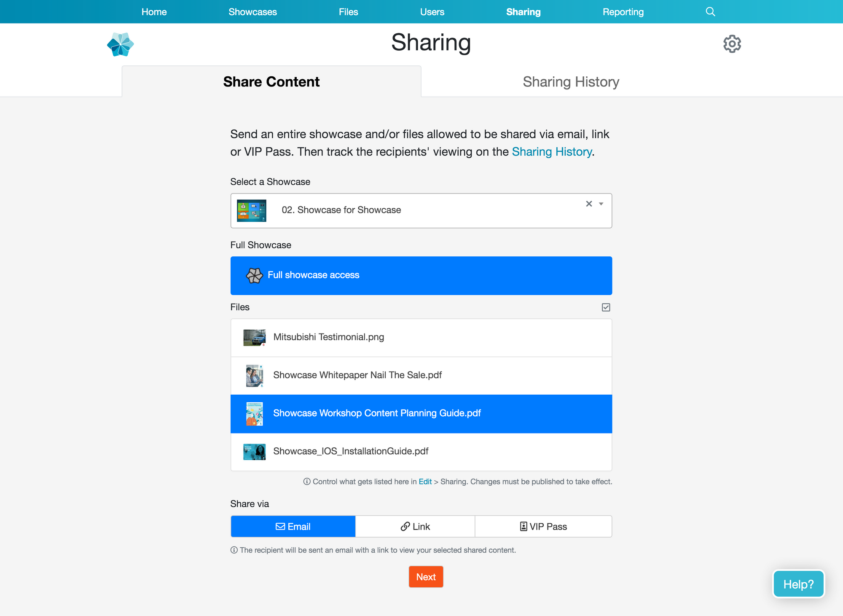843x616 pixels.
Task: Choose VIP Pass share method
Action: 543,527
